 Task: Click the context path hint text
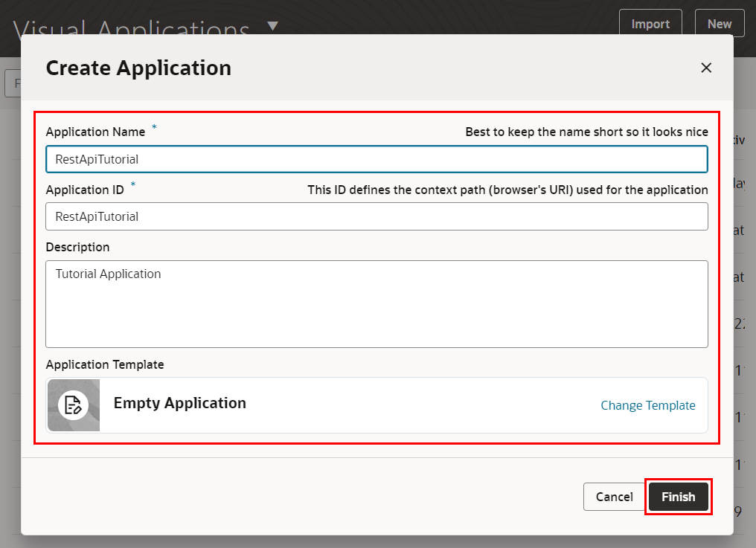507,190
